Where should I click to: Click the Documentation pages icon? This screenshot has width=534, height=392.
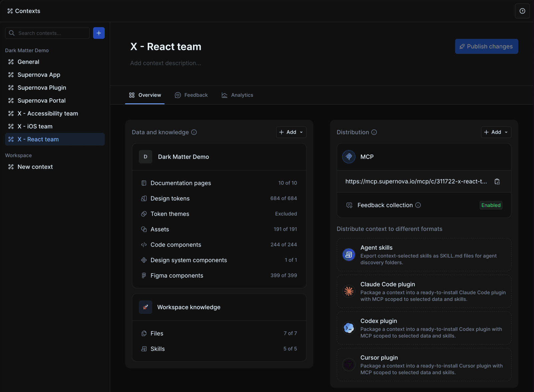(144, 183)
